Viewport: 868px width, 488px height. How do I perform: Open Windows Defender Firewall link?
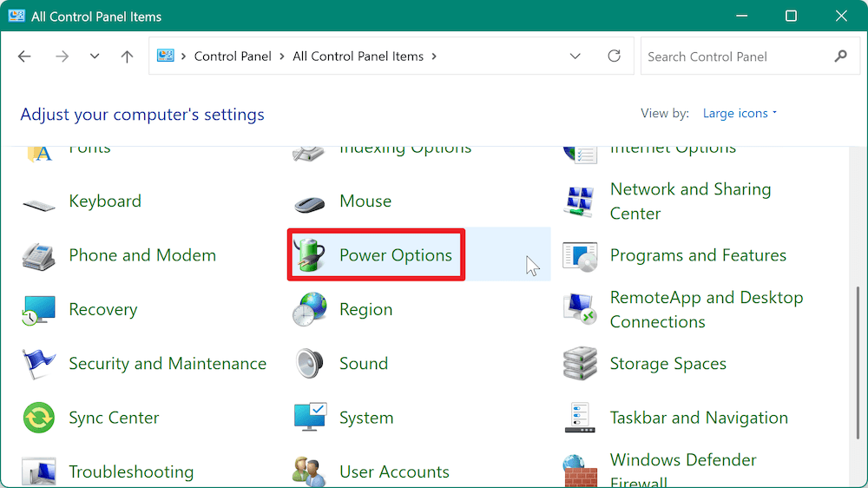(x=683, y=470)
